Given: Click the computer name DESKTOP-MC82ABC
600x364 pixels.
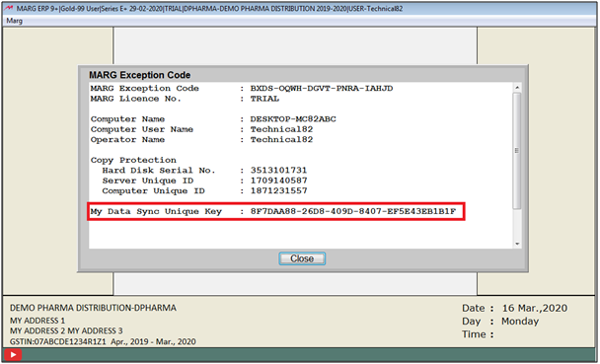Looking at the screenshot, I should (x=293, y=119).
